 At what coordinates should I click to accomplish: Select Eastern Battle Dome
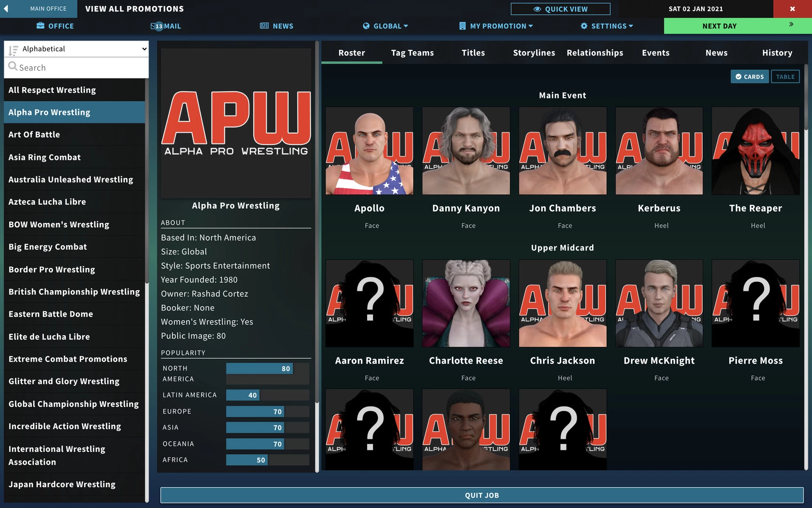(x=74, y=314)
